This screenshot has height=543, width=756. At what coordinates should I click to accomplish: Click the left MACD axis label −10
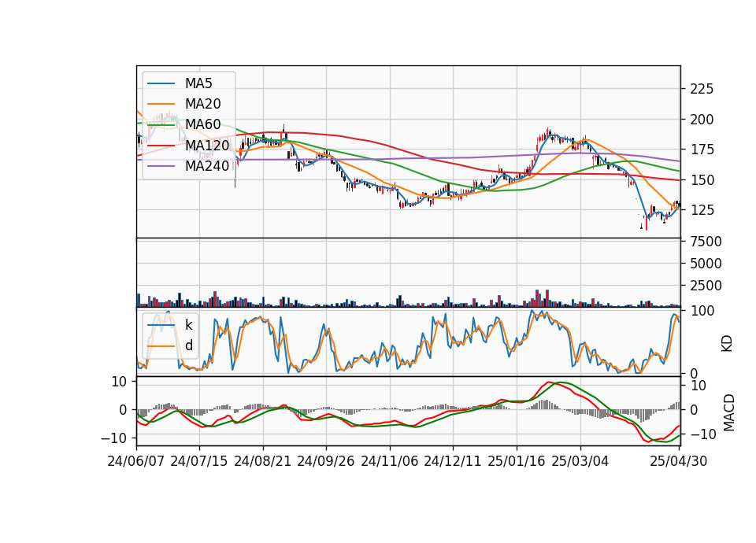coord(113,438)
